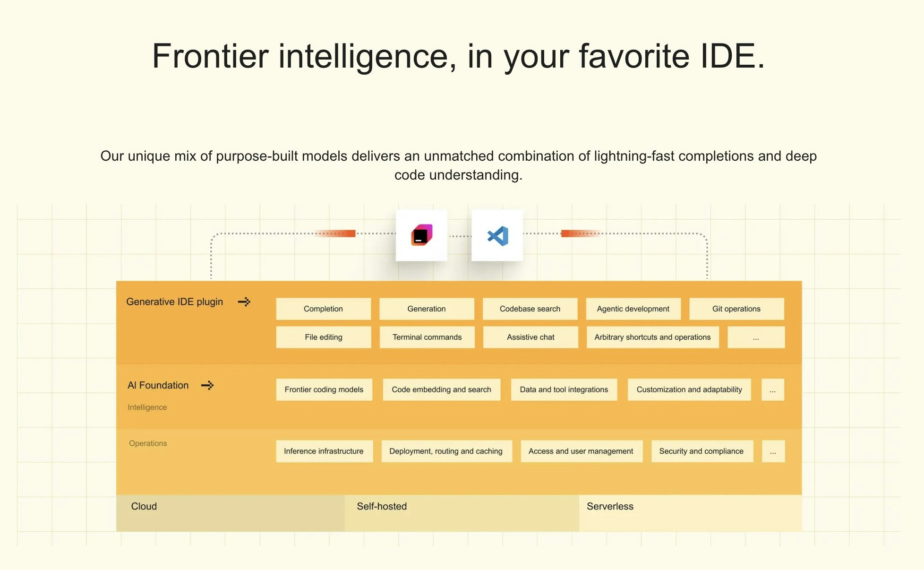Image resolution: width=924 pixels, height=570 pixels.
Task: Select the Self-hosted deployment section
Action: pyautogui.click(x=462, y=513)
